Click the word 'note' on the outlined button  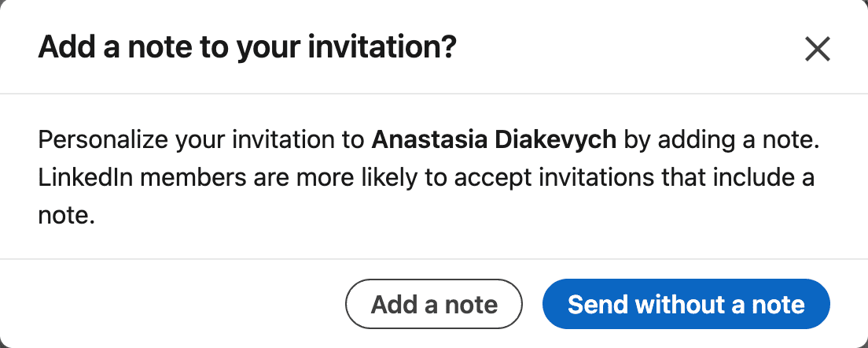coord(473,305)
